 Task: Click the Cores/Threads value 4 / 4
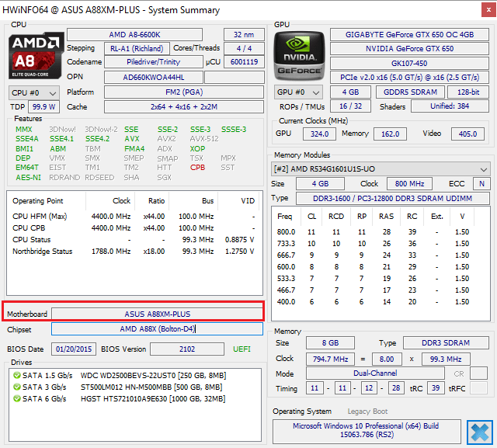pos(244,48)
